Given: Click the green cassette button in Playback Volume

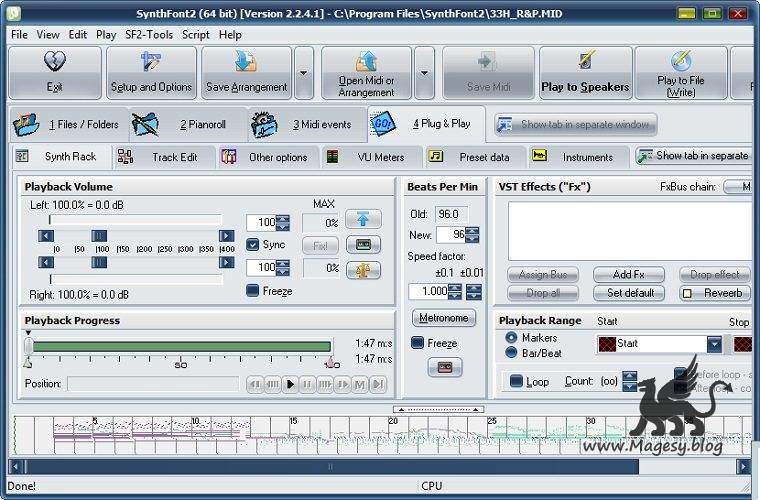Looking at the screenshot, I should (x=363, y=245).
